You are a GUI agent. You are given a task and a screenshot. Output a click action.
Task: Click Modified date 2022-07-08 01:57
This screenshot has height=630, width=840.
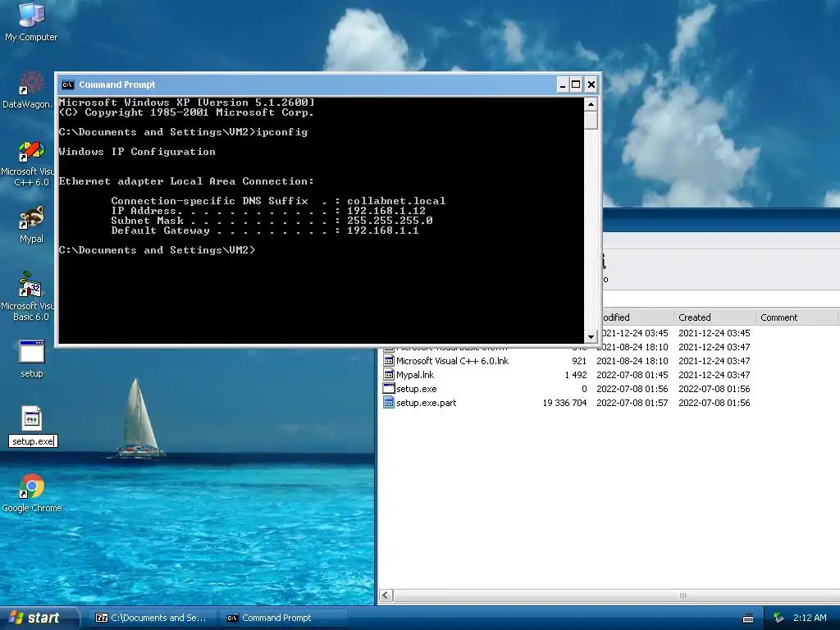[632, 402]
